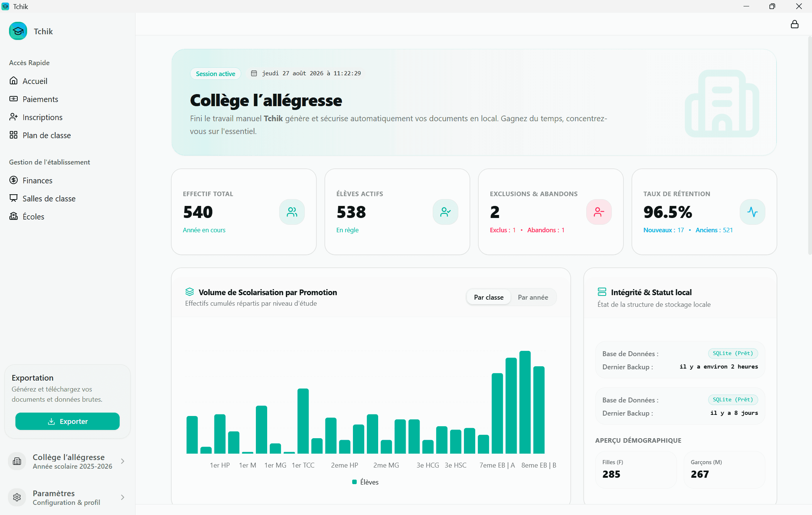Go to the Accueil menu item
The width and height of the screenshot is (812, 515).
pyautogui.click(x=68, y=81)
